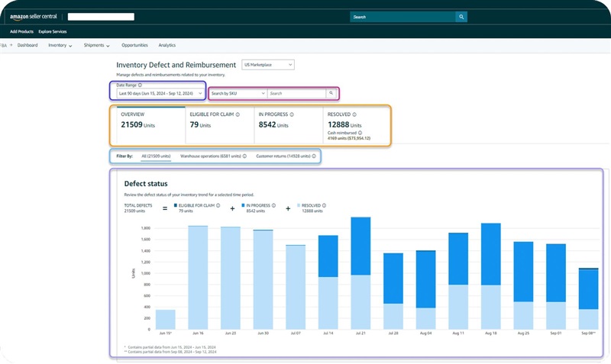611x364 pixels.
Task: Select the Overview summary card
Action: coord(150,125)
